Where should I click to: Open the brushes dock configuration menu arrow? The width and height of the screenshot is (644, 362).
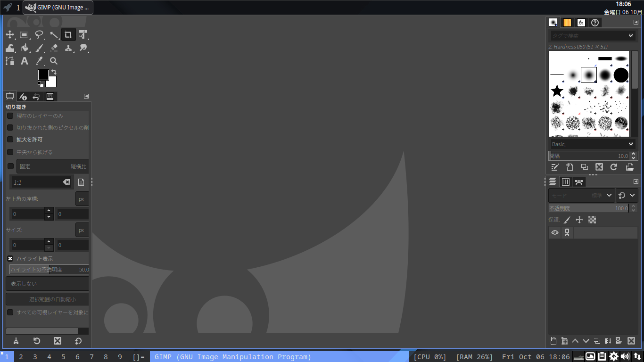click(636, 22)
